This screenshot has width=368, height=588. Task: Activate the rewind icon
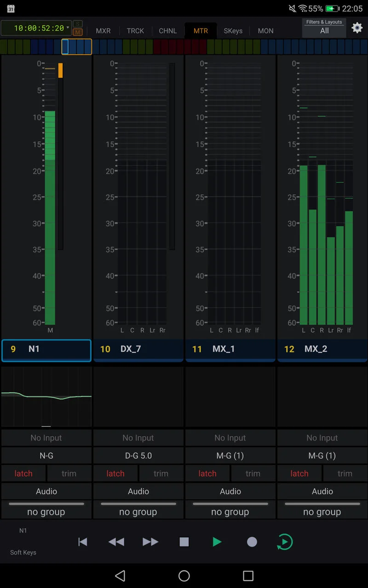click(116, 542)
